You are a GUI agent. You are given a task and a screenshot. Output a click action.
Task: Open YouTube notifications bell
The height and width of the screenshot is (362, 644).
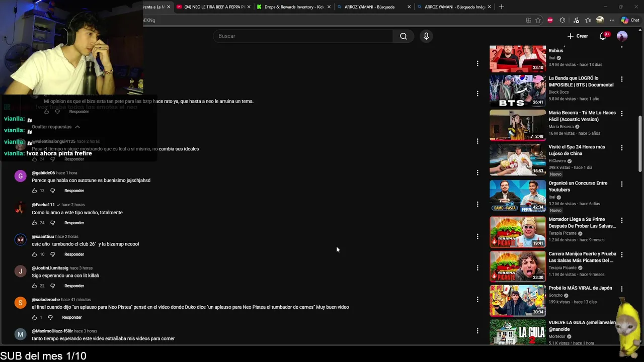point(603,36)
